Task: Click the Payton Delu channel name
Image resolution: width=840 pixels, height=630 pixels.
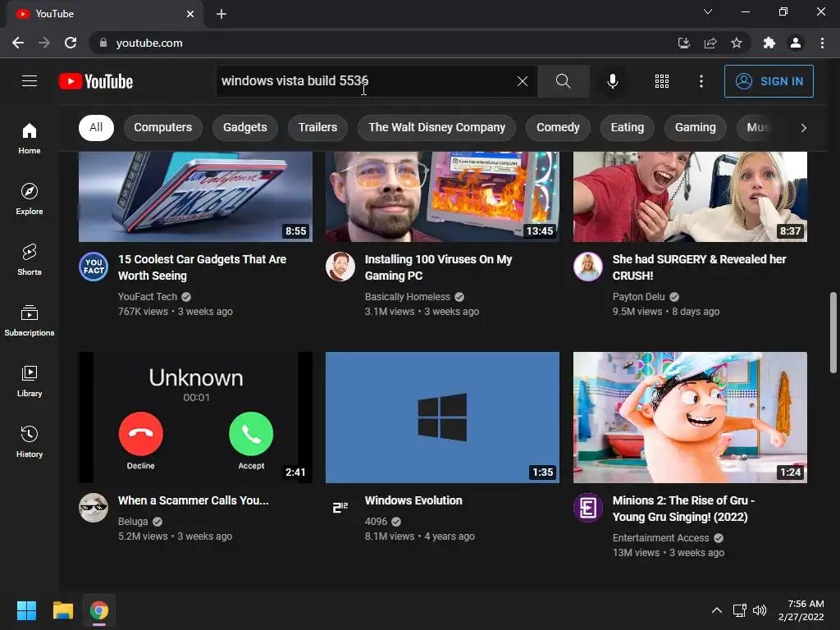Action: (x=638, y=297)
